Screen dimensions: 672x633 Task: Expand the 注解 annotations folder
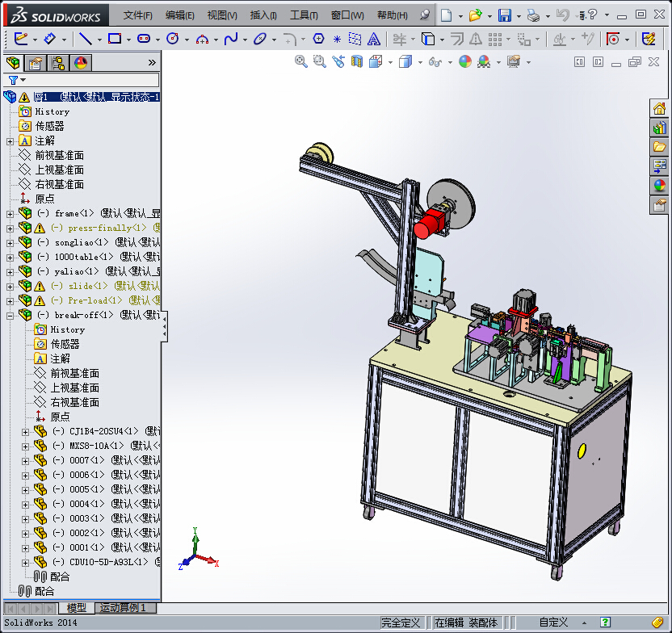10,141
